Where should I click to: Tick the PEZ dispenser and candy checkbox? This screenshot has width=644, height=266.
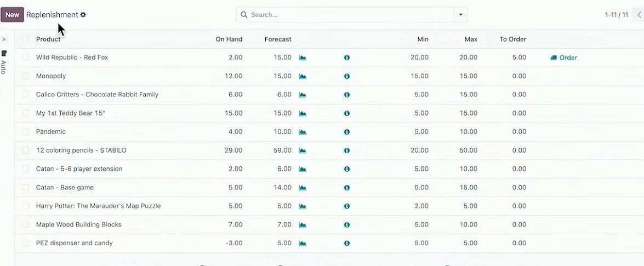(x=25, y=243)
